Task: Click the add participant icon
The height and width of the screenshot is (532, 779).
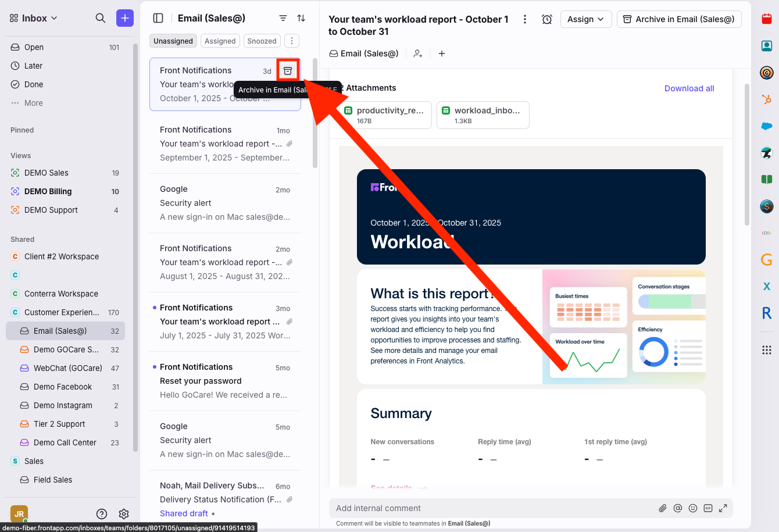Action: [x=418, y=53]
